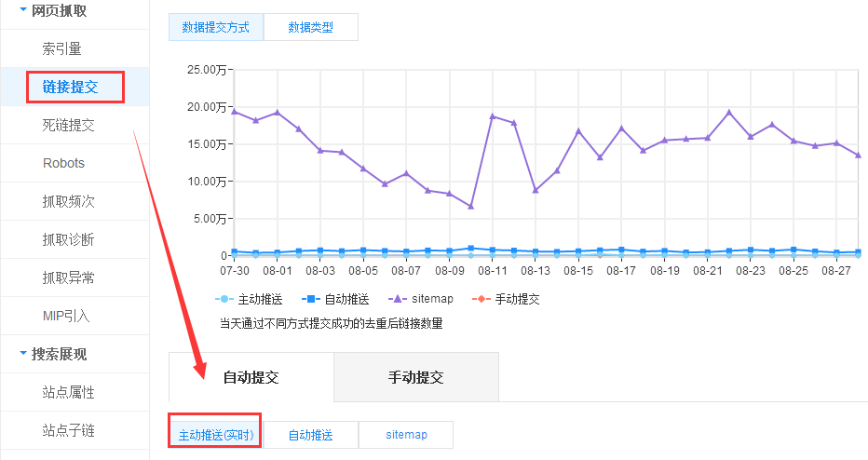Toggle 手动提交 legend series

(506, 299)
